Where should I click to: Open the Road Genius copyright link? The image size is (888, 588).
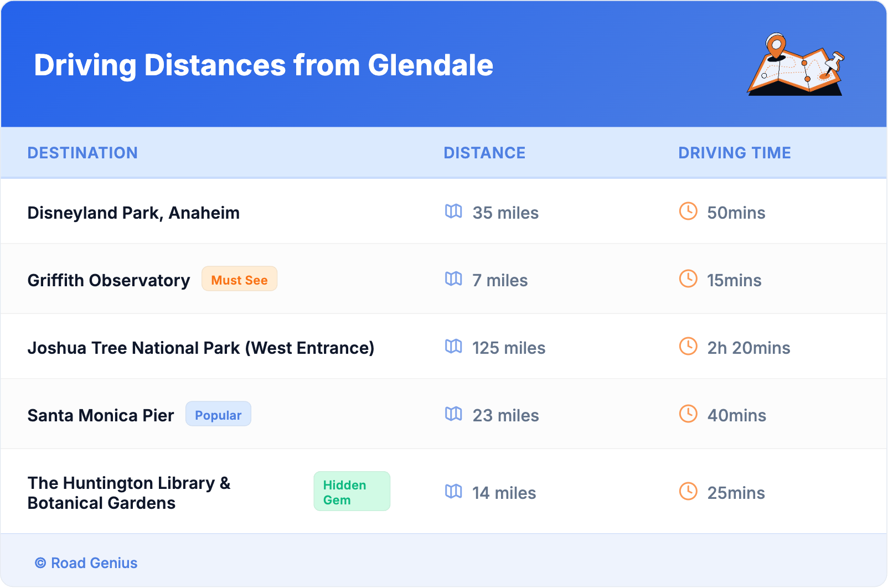pos(86,563)
